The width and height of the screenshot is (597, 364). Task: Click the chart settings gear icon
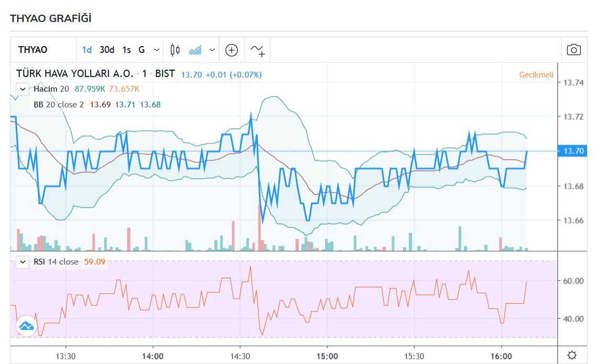tap(572, 355)
